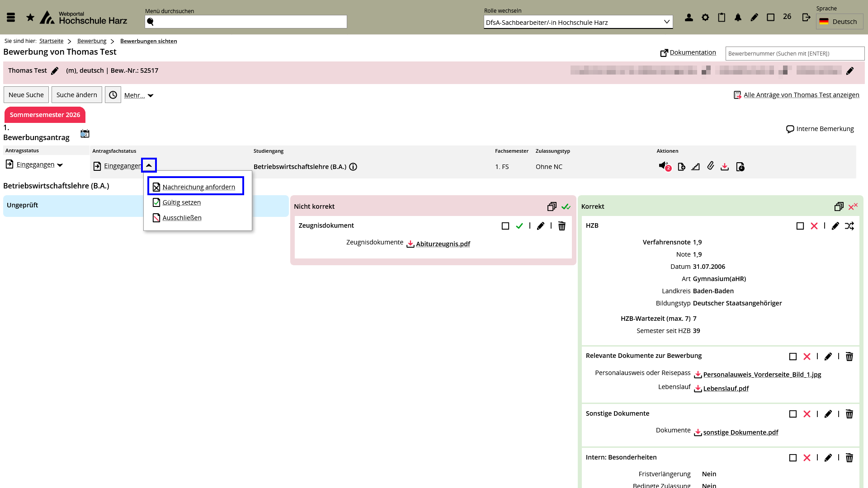This screenshot has width=868, height=488.
Task: Click the Bewerbernummer search field
Action: pyautogui.click(x=794, y=53)
